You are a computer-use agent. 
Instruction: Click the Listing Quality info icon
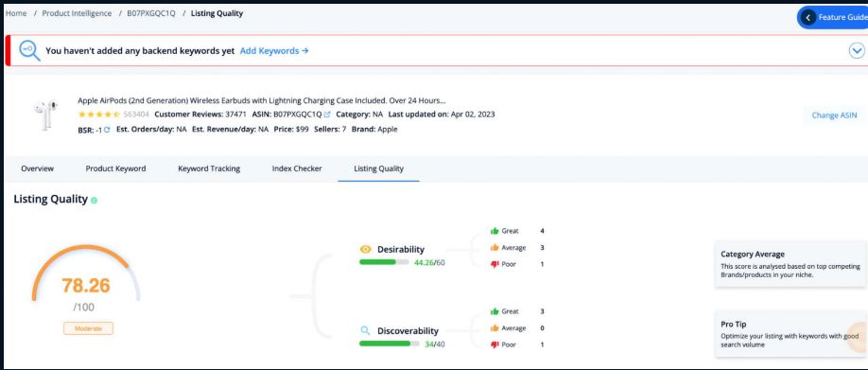tap(95, 201)
